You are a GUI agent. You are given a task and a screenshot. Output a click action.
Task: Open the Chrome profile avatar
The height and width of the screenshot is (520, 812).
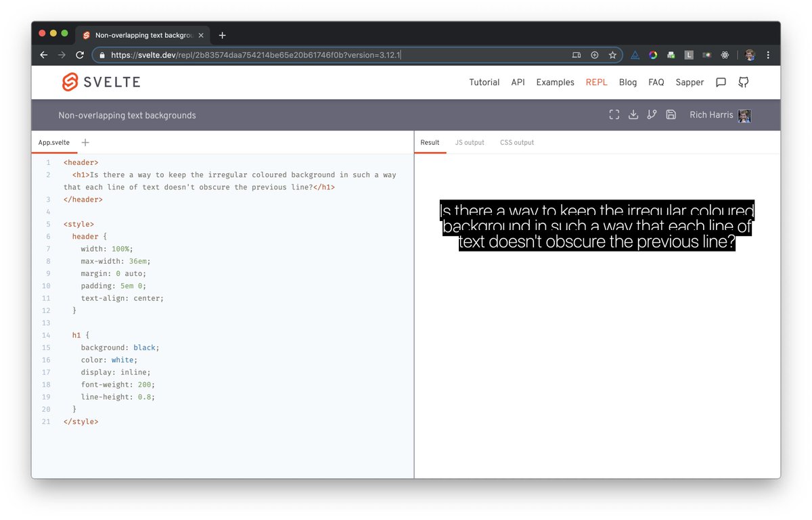(750, 55)
